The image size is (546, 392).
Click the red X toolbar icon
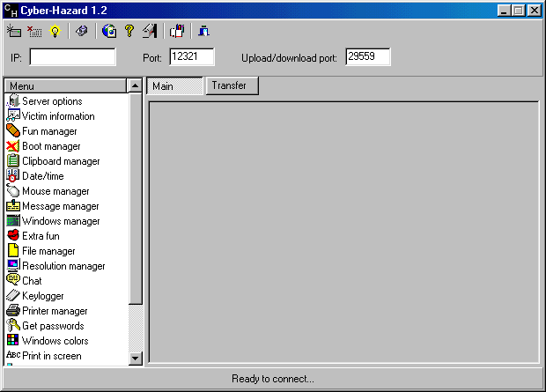click(34, 31)
